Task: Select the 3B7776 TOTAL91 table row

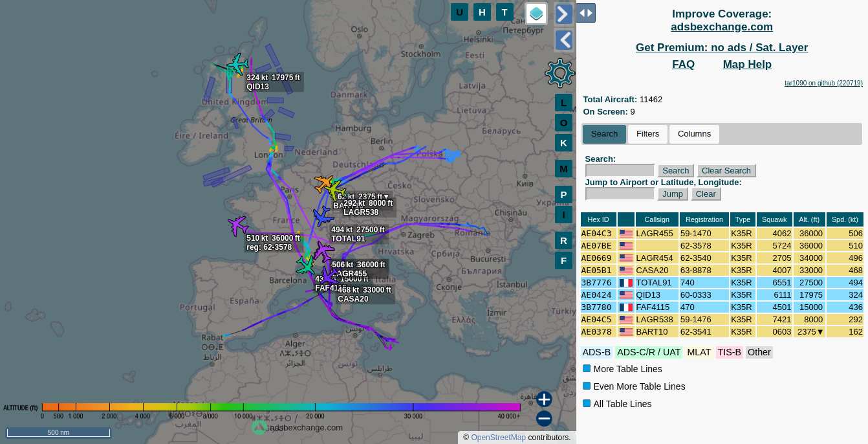Action: click(722, 283)
